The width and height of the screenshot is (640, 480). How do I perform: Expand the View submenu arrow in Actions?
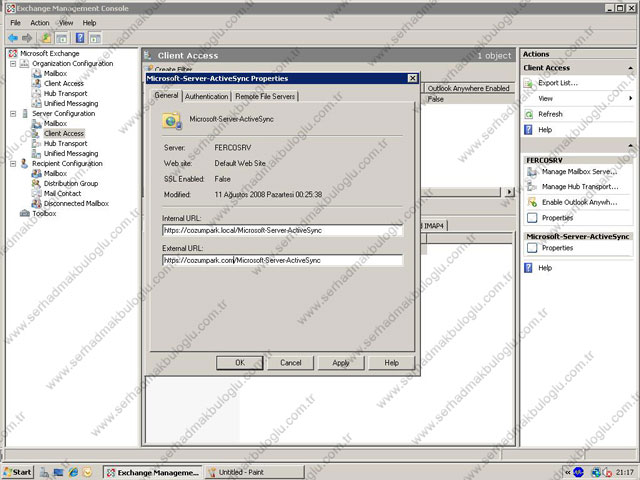pyautogui.click(x=631, y=98)
